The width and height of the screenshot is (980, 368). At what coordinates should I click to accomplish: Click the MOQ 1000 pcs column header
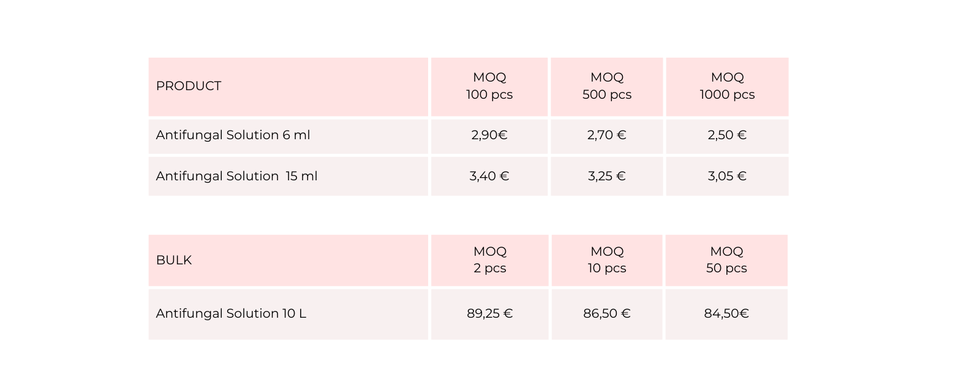[x=727, y=86]
